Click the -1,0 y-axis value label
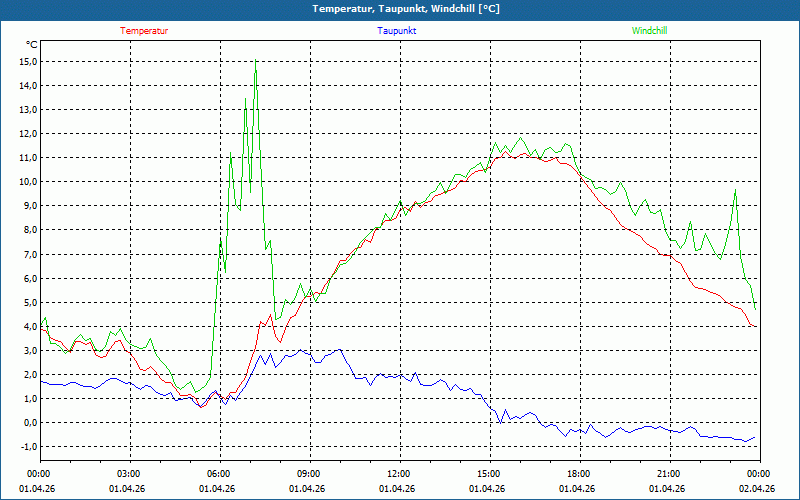 coord(28,446)
